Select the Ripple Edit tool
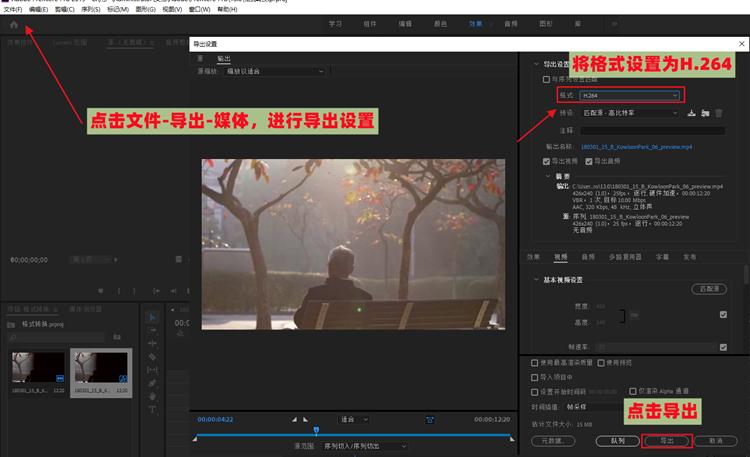 coord(152,343)
